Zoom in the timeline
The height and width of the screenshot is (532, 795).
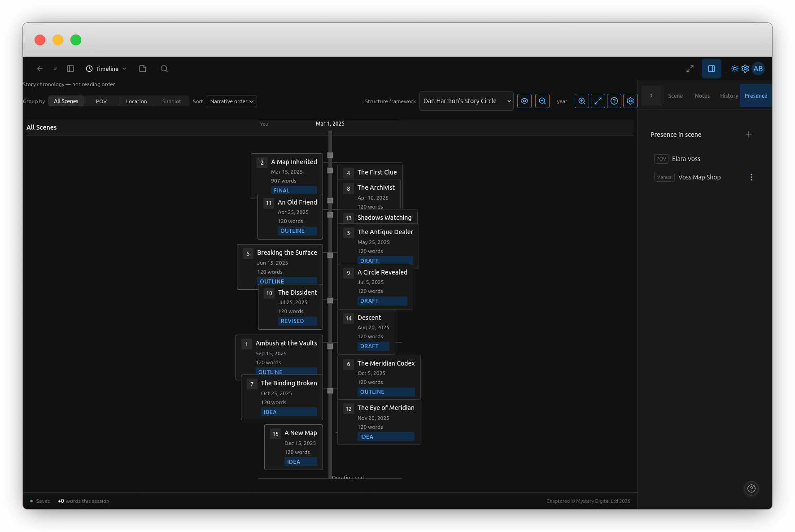[582, 101]
